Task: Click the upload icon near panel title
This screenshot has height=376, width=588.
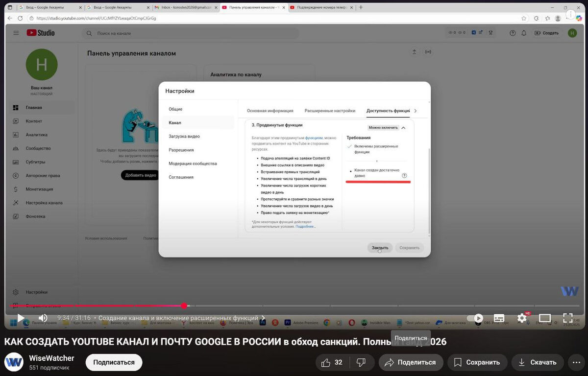Action: click(x=415, y=52)
